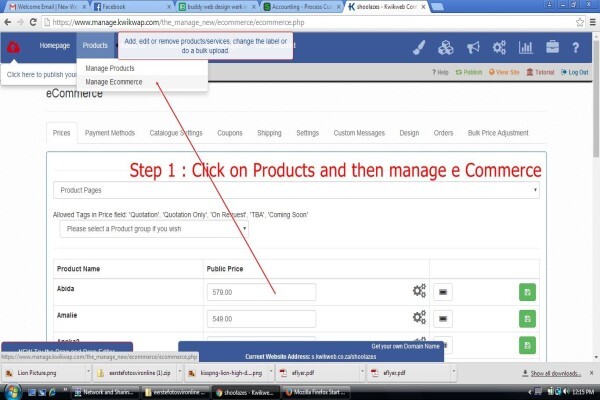The width and height of the screenshot is (600, 400).
Task: Click the card button in Abida row
Action: [x=443, y=292]
